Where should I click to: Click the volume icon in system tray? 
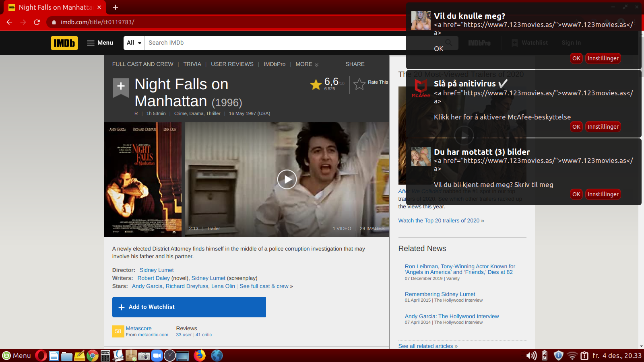point(531,356)
